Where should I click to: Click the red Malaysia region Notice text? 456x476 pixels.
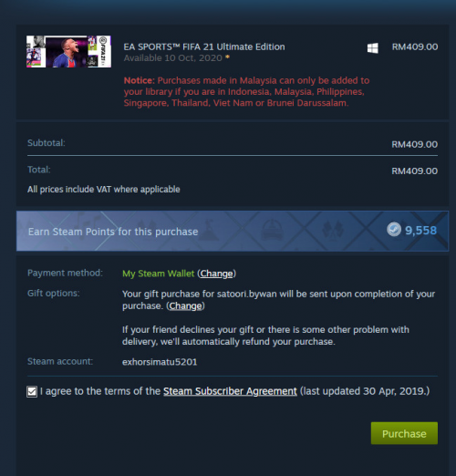pyautogui.click(x=246, y=91)
